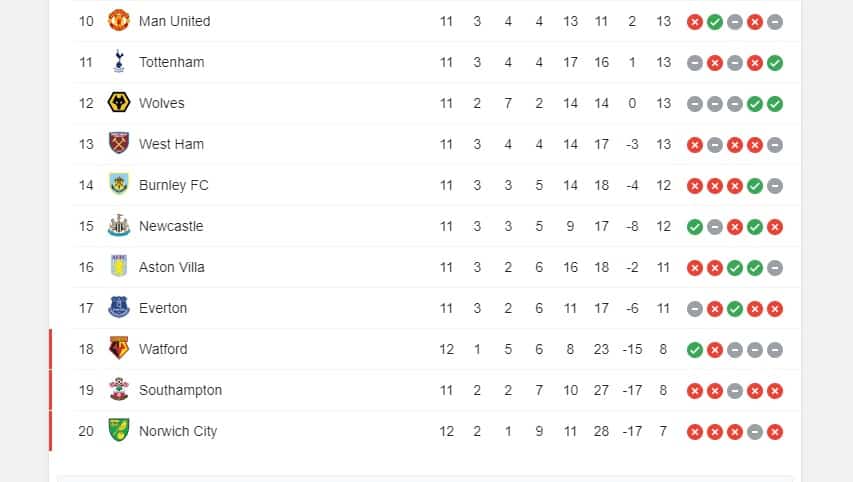Click the West Ham crest icon
Screen dimensions: 853x482
coord(119,144)
